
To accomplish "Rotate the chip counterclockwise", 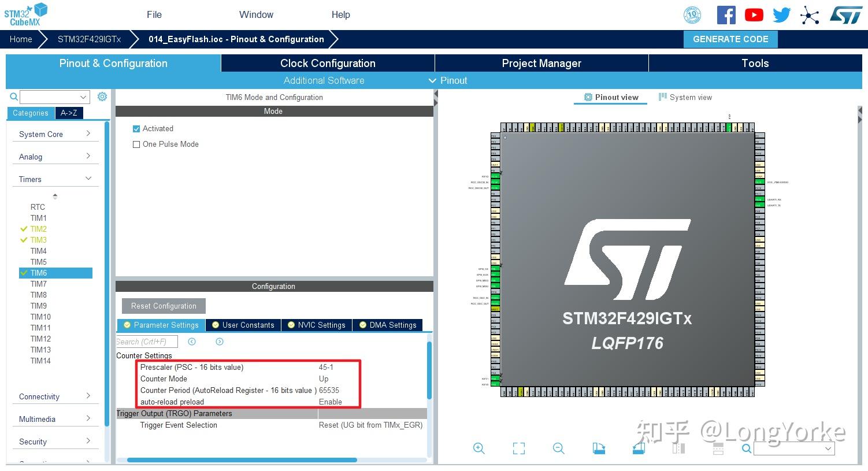I will [x=638, y=448].
